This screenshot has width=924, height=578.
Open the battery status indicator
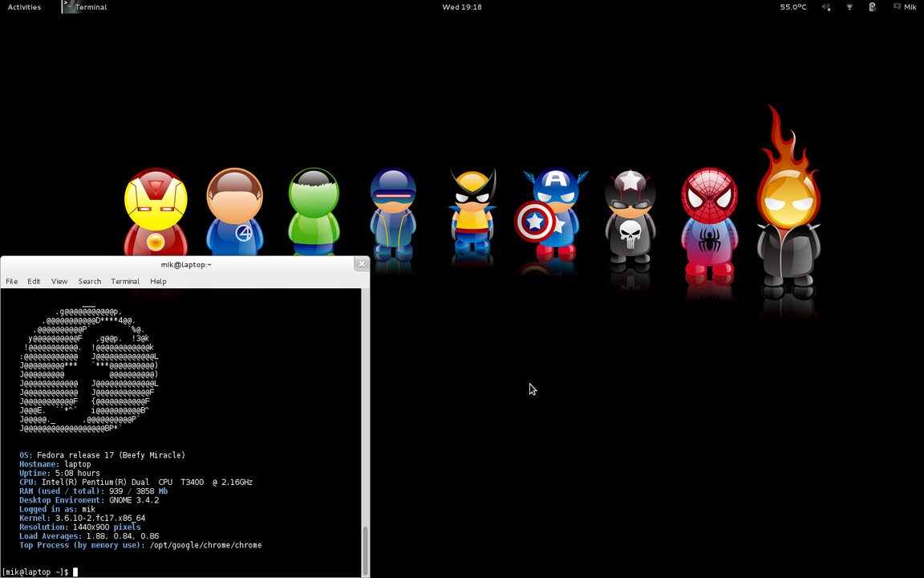[x=872, y=7]
